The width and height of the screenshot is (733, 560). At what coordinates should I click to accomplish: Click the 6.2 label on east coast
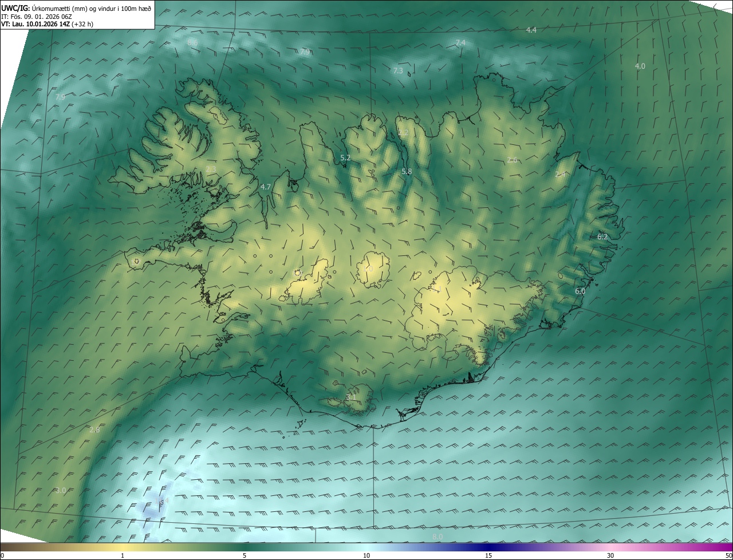[602, 236]
